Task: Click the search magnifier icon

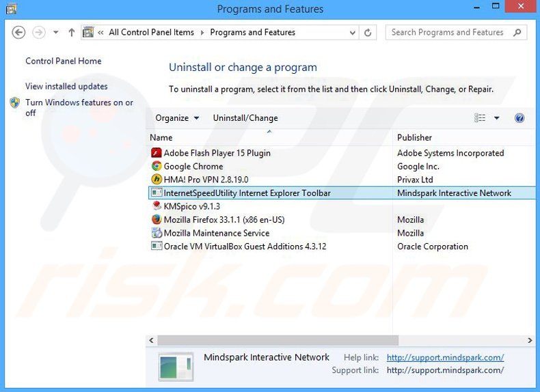Action: coord(517,32)
